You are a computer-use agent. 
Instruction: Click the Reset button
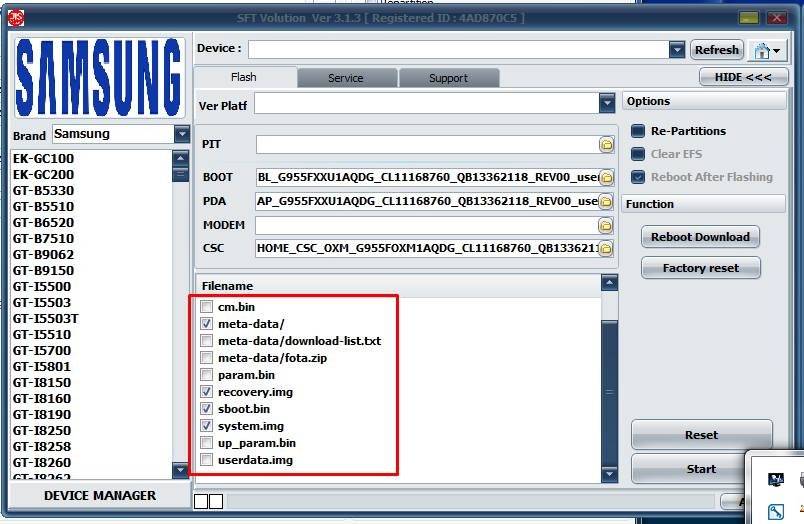(x=701, y=435)
